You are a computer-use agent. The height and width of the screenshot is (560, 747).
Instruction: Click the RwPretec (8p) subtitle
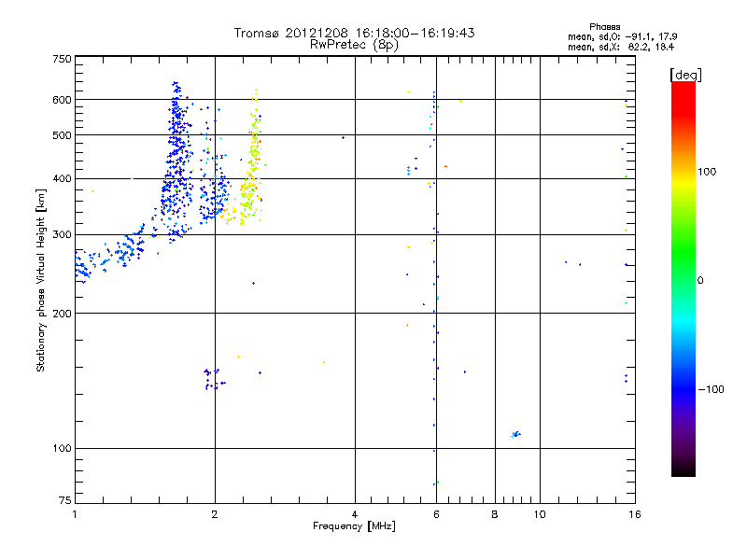(354, 44)
